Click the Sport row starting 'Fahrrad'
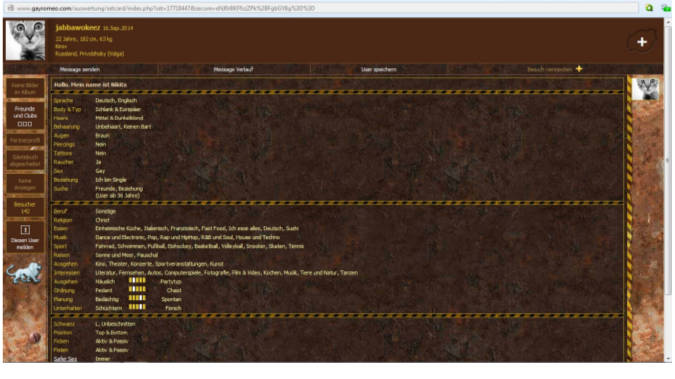 199,246
